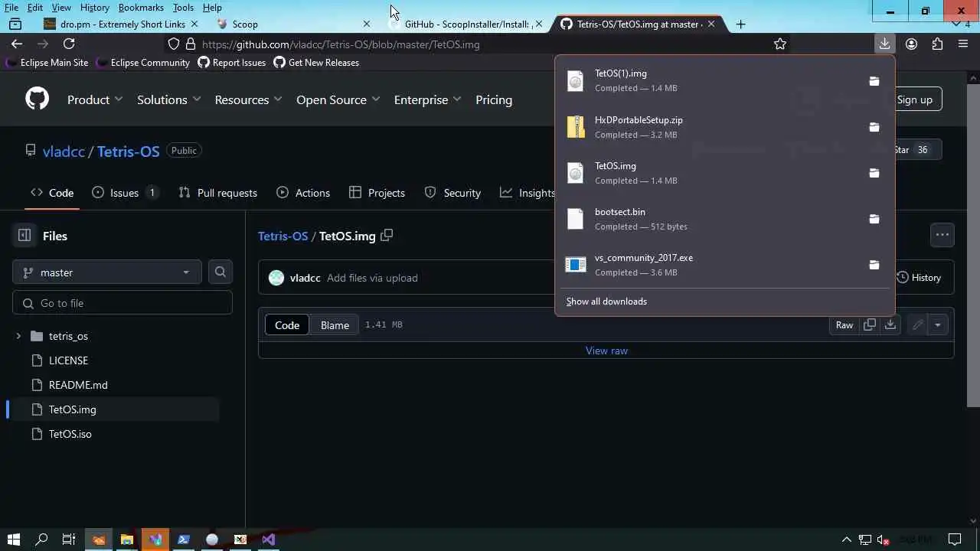Viewport: 980px width, 551px height.
Task: Bookmark this page with the star icon
Action: coord(780,44)
